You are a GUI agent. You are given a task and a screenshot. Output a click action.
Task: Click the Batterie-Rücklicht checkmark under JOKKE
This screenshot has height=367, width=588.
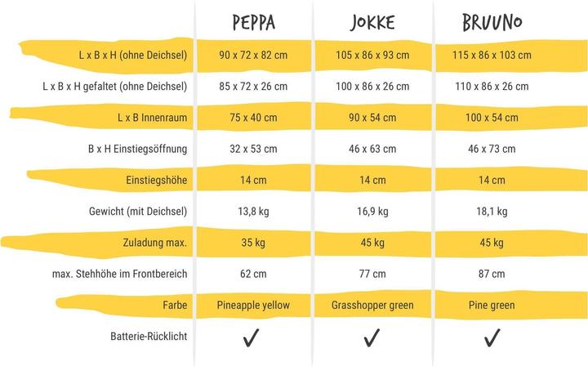(372, 338)
